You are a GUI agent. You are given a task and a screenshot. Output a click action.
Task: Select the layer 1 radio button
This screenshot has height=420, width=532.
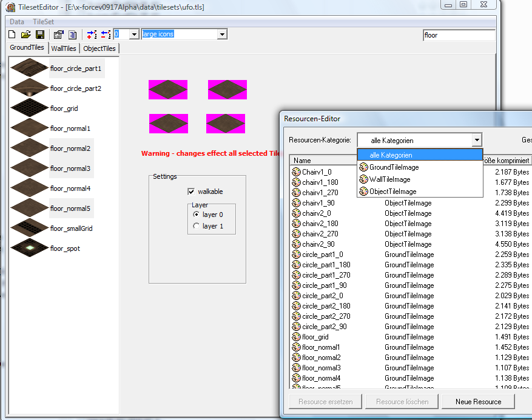click(x=196, y=226)
